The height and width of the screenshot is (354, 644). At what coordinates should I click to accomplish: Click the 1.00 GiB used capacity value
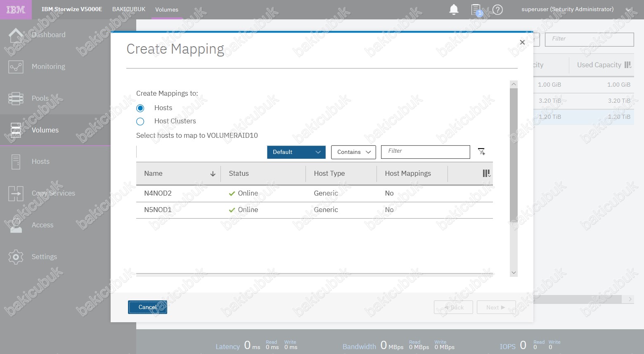click(619, 85)
